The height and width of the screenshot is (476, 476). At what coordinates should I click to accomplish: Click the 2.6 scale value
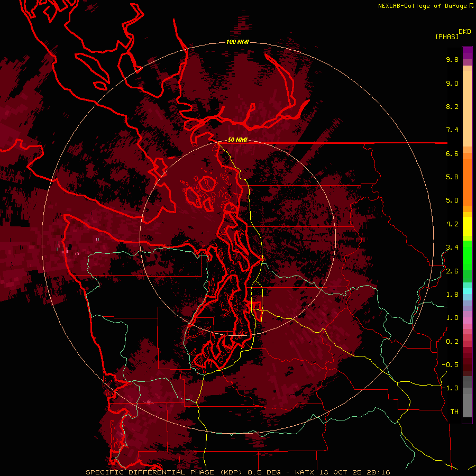(452, 271)
